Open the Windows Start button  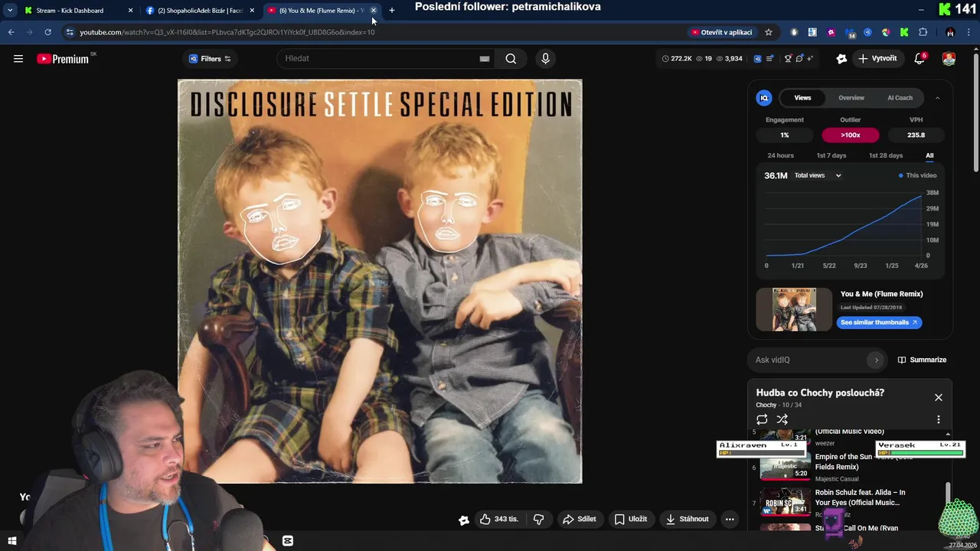11,541
